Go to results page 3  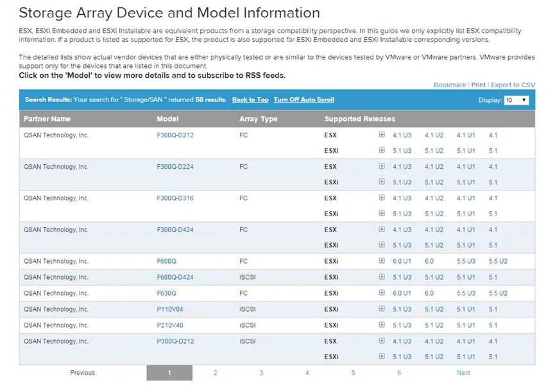click(x=261, y=373)
